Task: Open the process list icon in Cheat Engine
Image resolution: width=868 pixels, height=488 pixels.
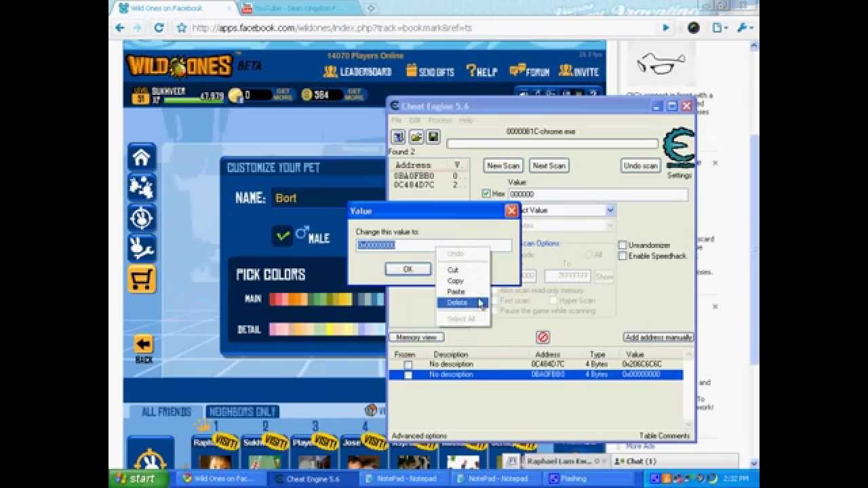Action: pyautogui.click(x=398, y=138)
